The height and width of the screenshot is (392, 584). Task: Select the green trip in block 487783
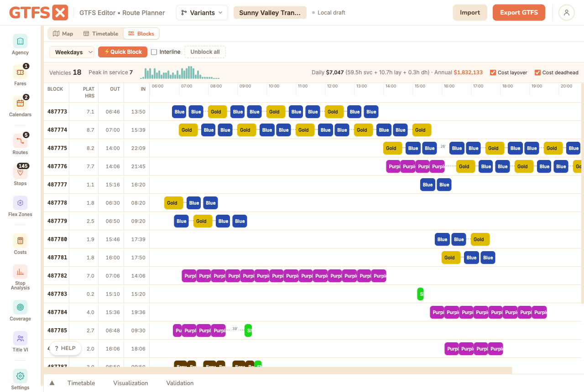click(420, 294)
